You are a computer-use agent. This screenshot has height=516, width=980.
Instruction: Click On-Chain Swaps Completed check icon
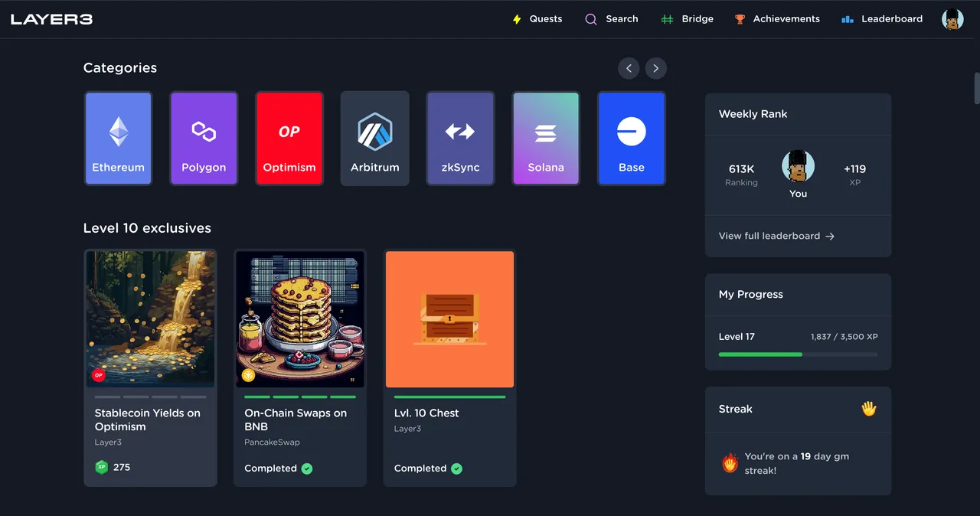coord(307,469)
